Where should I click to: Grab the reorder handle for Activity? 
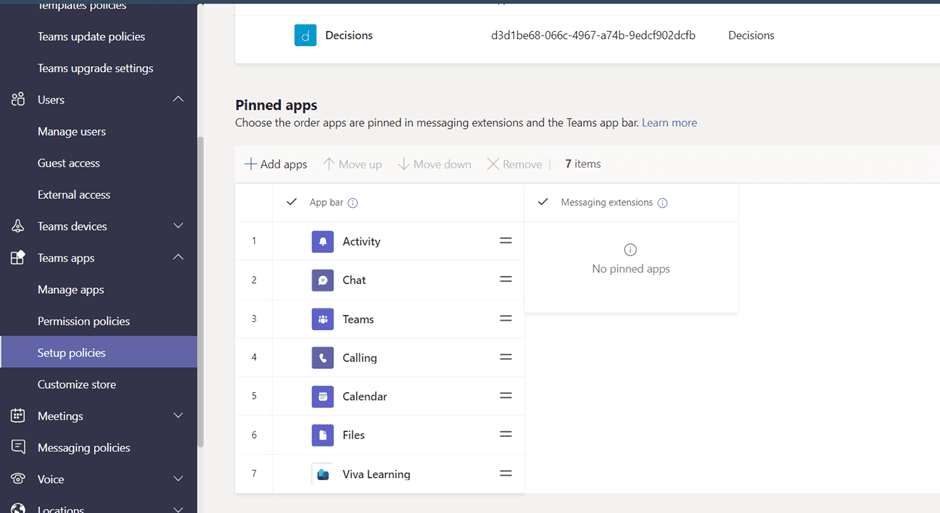coord(506,240)
